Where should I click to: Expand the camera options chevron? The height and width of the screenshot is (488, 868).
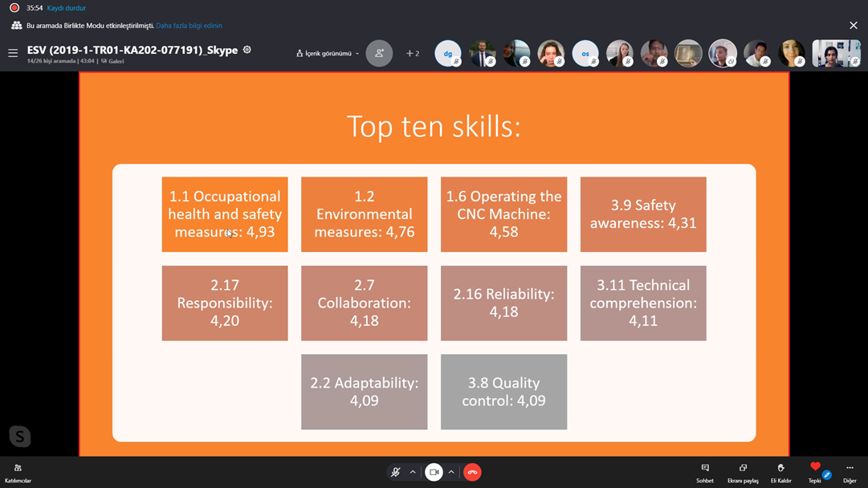point(451,472)
